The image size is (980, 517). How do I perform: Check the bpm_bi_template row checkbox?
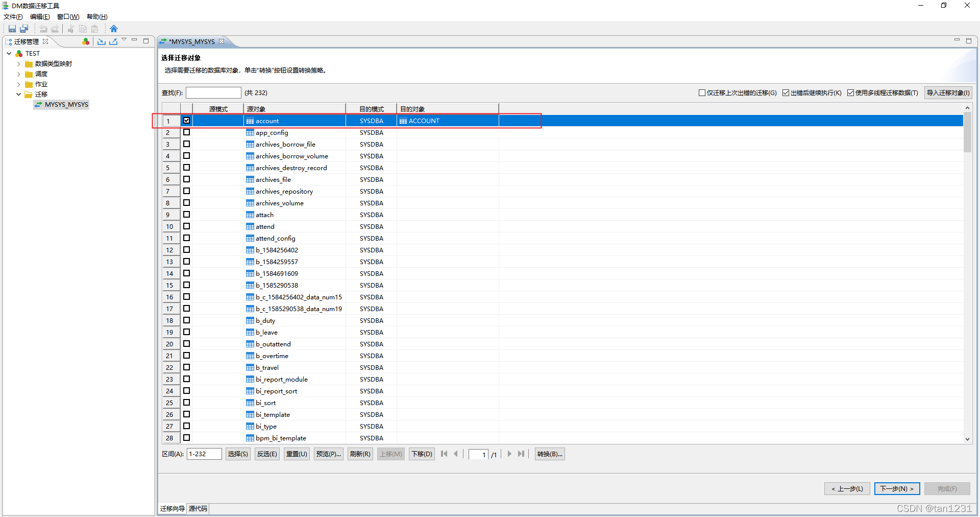coord(187,438)
